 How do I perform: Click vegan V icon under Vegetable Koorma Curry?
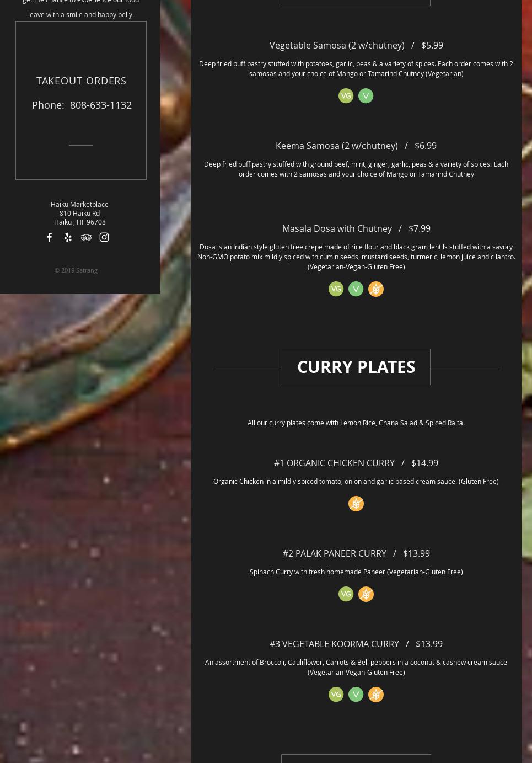356,695
